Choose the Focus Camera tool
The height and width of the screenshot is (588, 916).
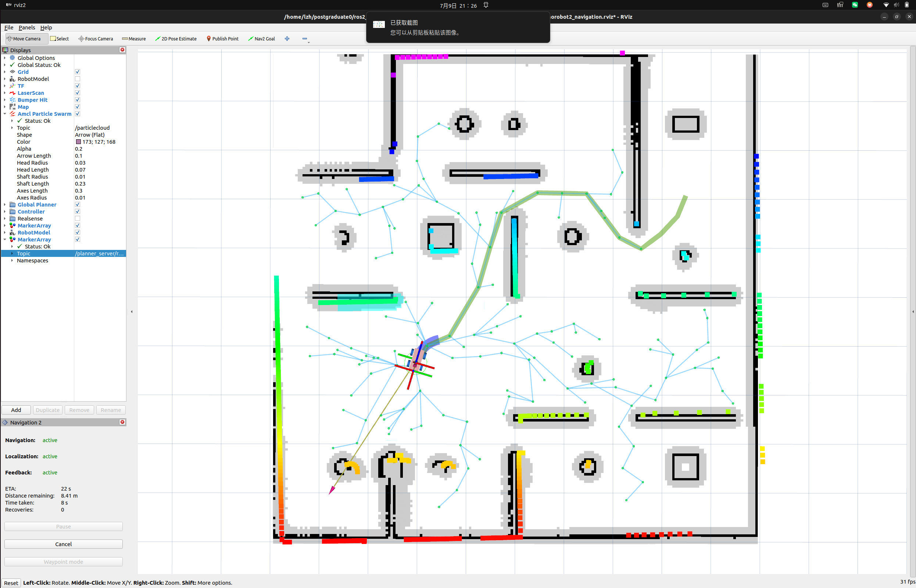coord(96,39)
